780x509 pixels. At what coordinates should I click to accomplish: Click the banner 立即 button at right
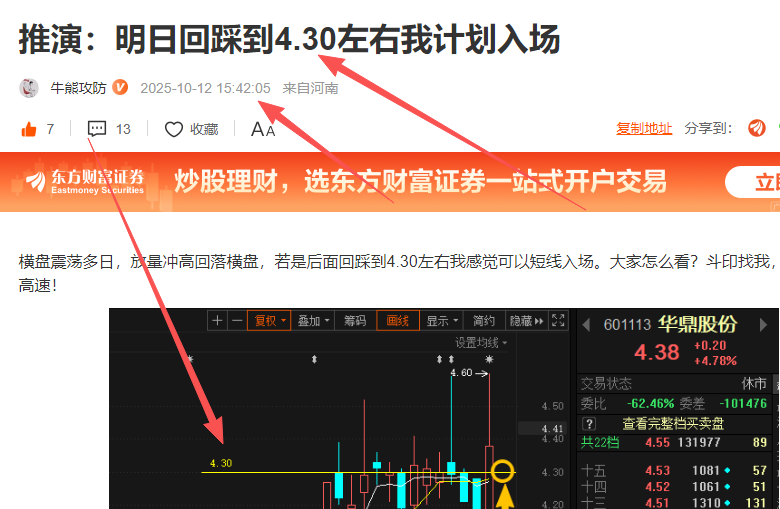tap(753, 182)
